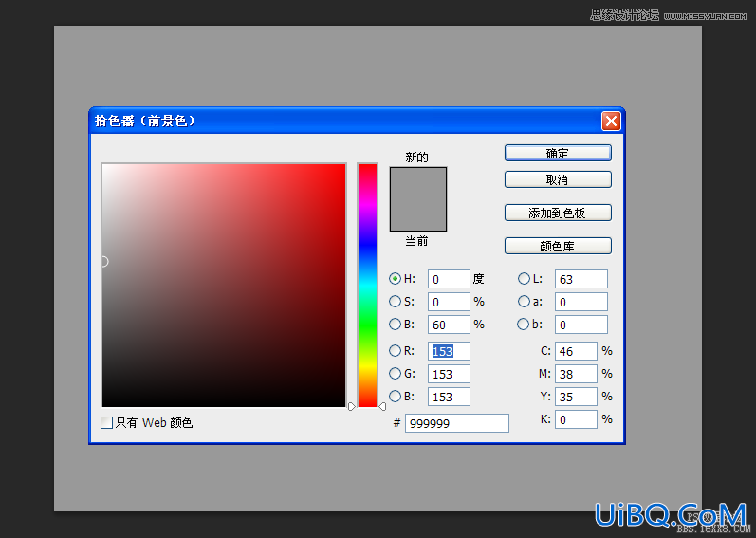Cancel the dialog with 取消
This screenshot has width=756, height=538.
point(558,179)
